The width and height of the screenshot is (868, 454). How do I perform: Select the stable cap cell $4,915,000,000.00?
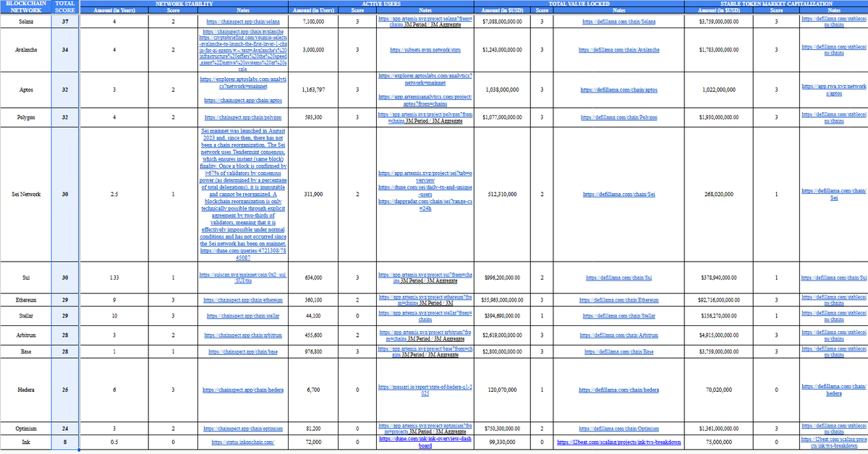tap(719, 335)
